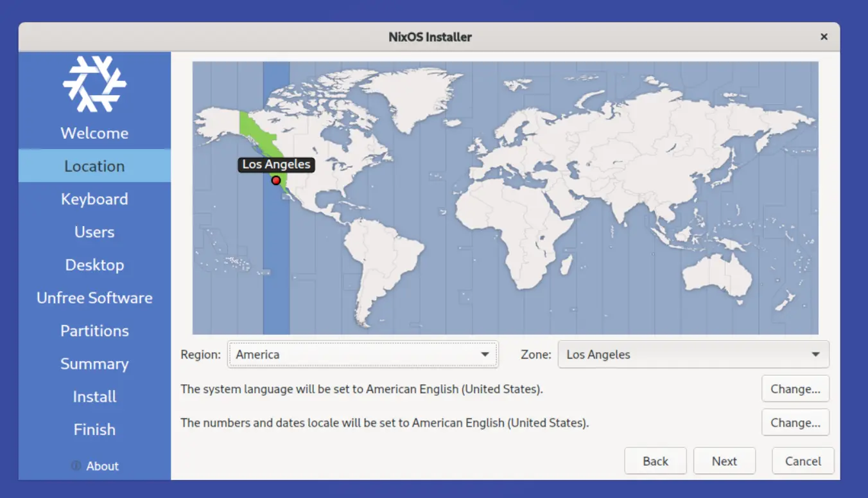Image resolution: width=868 pixels, height=498 pixels.
Task: Open the About info icon
Action: tap(76, 466)
